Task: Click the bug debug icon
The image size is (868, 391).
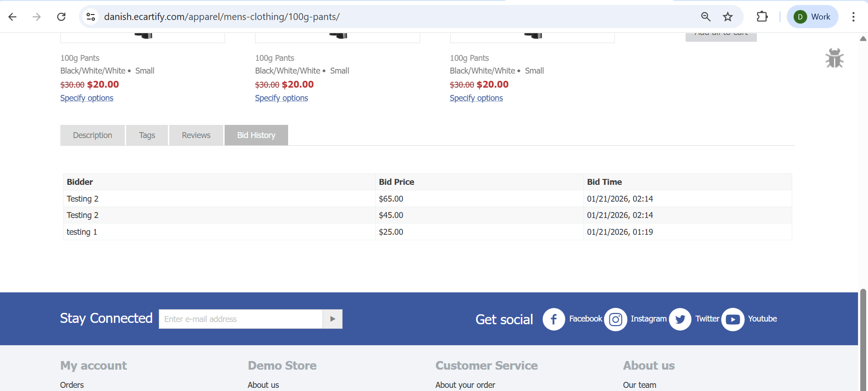Action: tap(834, 58)
